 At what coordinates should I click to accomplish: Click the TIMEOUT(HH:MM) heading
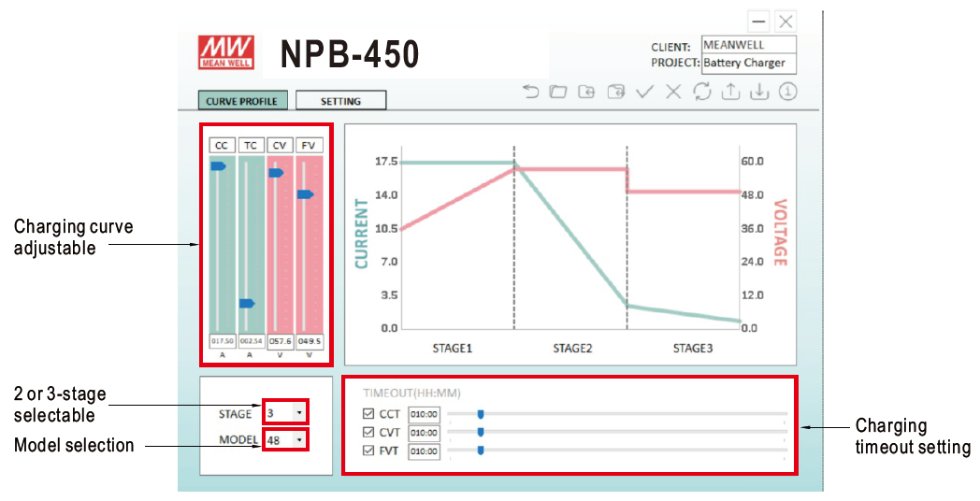tap(411, 394)
